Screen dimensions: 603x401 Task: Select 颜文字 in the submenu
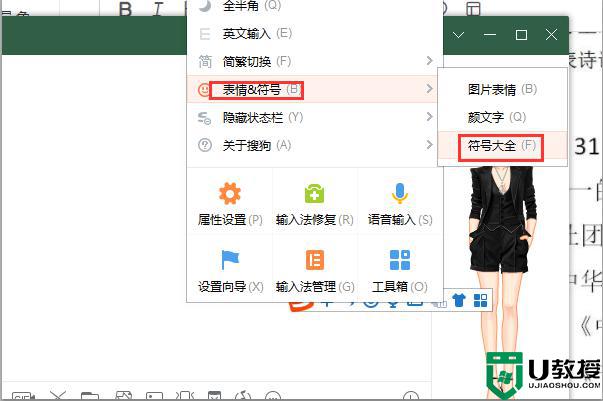point(502,117)
